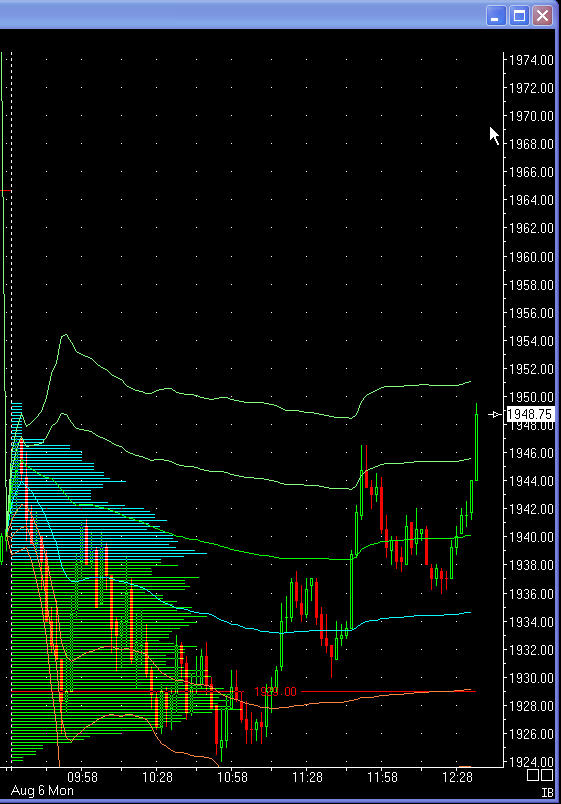Click the 1960.00 price axis label

[531, 257]
